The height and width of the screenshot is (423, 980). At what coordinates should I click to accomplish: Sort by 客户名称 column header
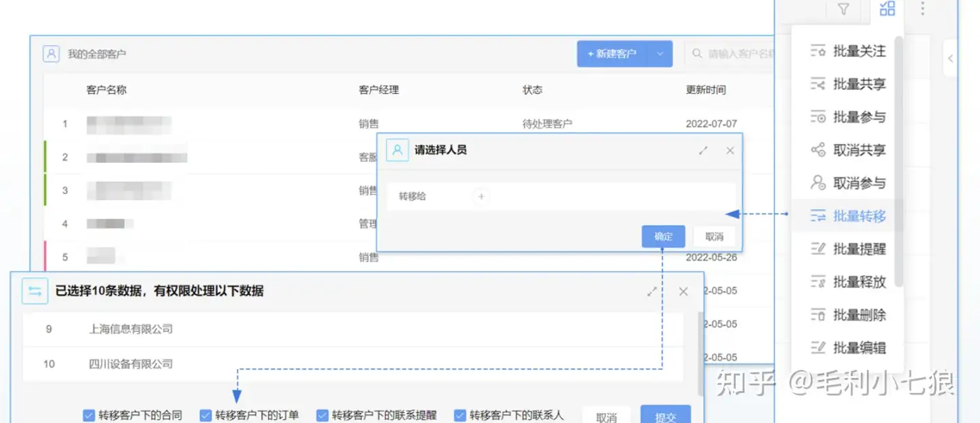(x=106, y=90)
